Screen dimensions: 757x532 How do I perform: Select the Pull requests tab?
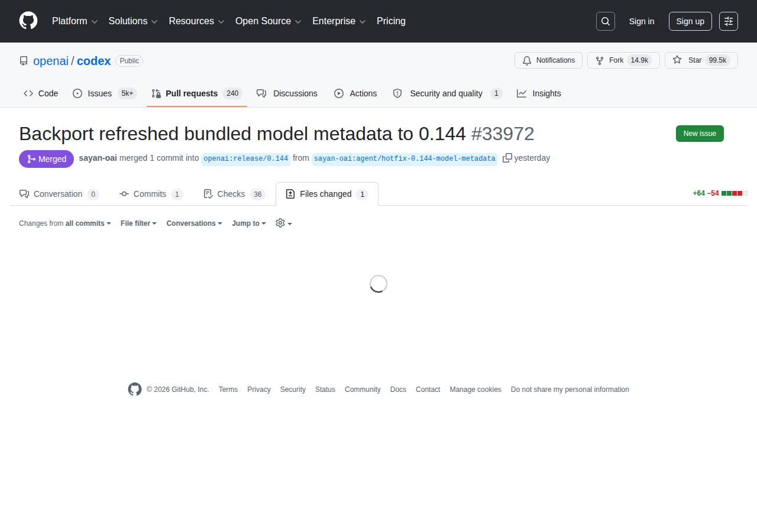coord(197,93)
